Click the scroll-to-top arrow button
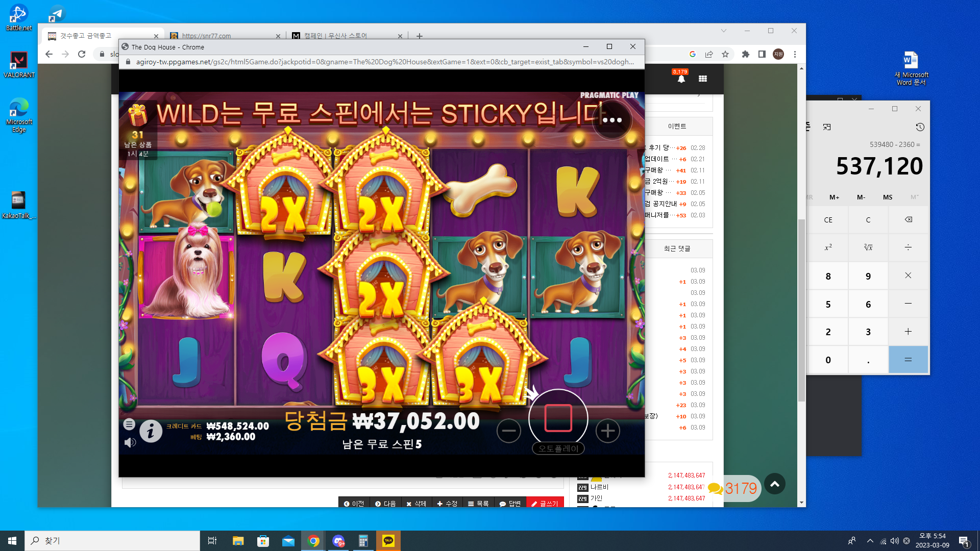 775,484
